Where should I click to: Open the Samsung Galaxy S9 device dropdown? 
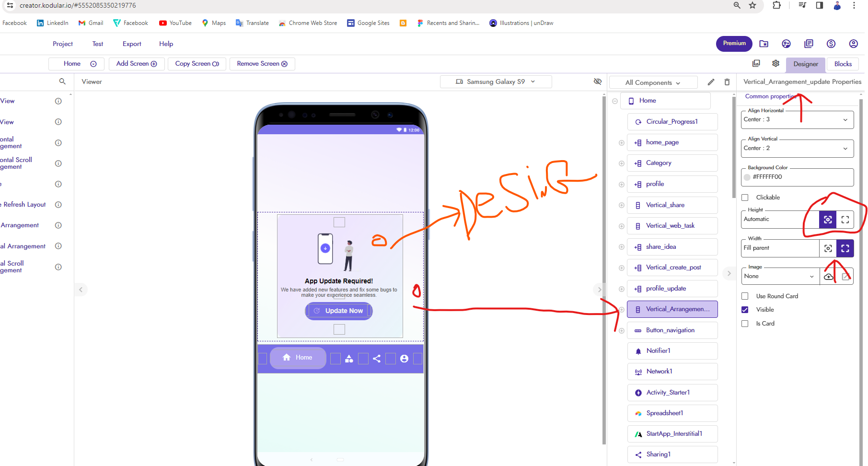[x=496, y=82]
